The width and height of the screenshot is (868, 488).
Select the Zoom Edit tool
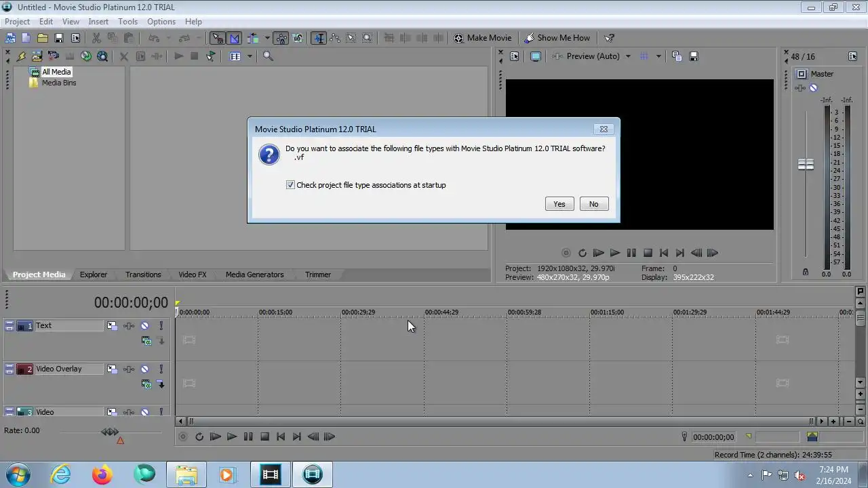[x=368, y=38]
